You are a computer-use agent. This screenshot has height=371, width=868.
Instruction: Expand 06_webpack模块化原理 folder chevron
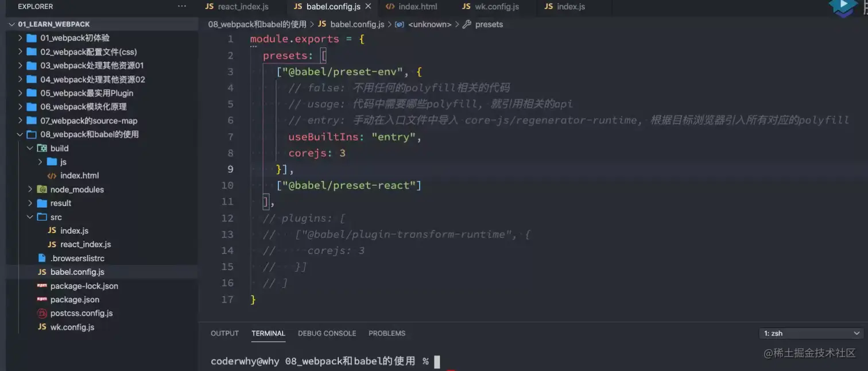[20, 107]
